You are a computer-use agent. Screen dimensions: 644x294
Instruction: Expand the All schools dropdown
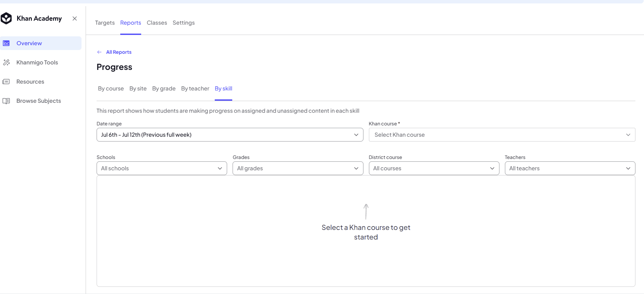pos(162,168)
